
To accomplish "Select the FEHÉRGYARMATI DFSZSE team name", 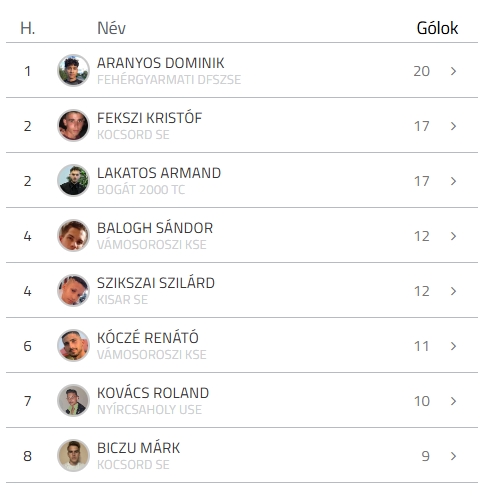I will pyautogui.click(x=169, y=80).
